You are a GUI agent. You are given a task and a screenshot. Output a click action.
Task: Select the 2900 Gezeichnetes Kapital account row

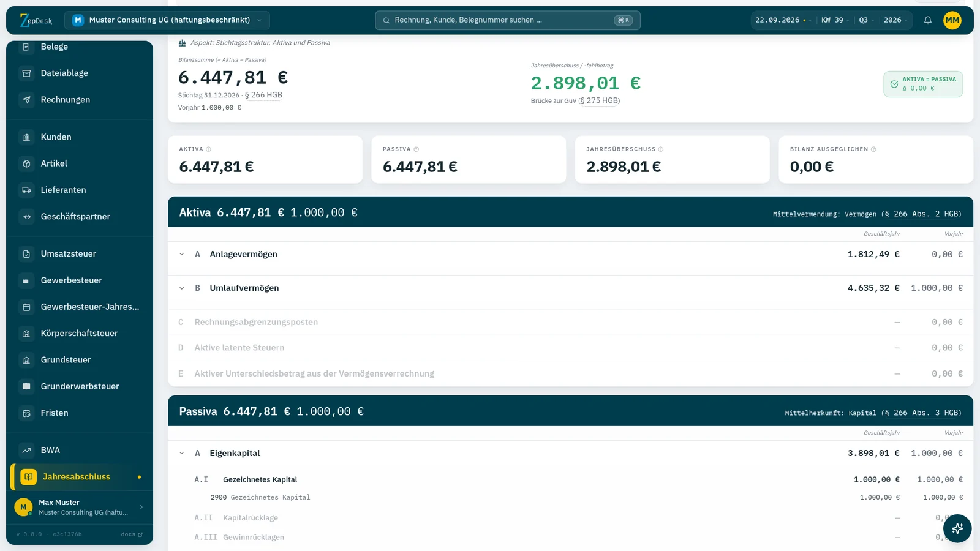pyautogui.click(x=570, y=498)
